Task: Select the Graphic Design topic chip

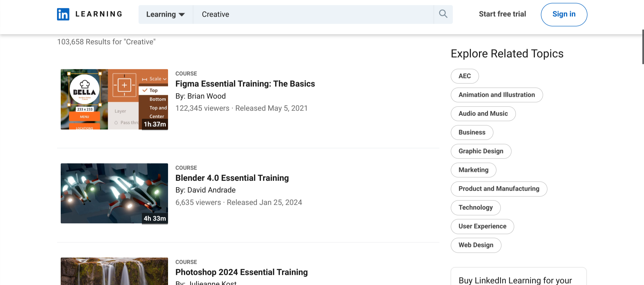Action: pos(481,151)
